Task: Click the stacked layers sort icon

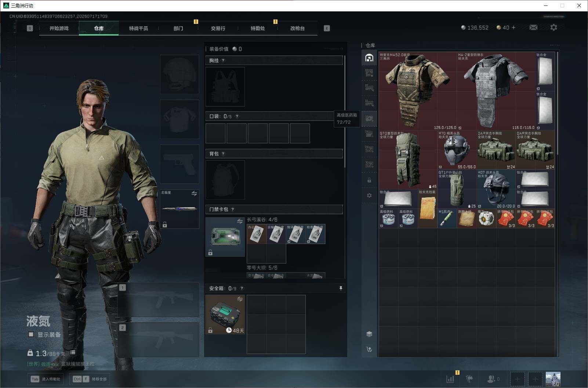Action: pos(369,334)
